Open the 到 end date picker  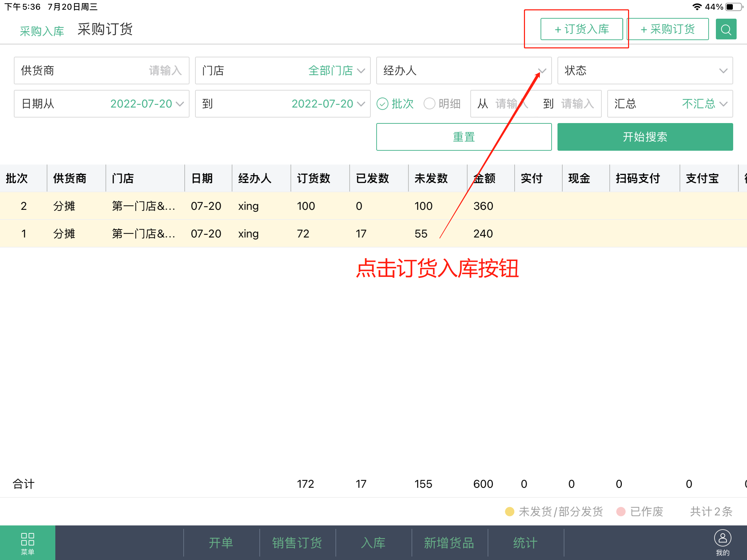pos(283,104)
